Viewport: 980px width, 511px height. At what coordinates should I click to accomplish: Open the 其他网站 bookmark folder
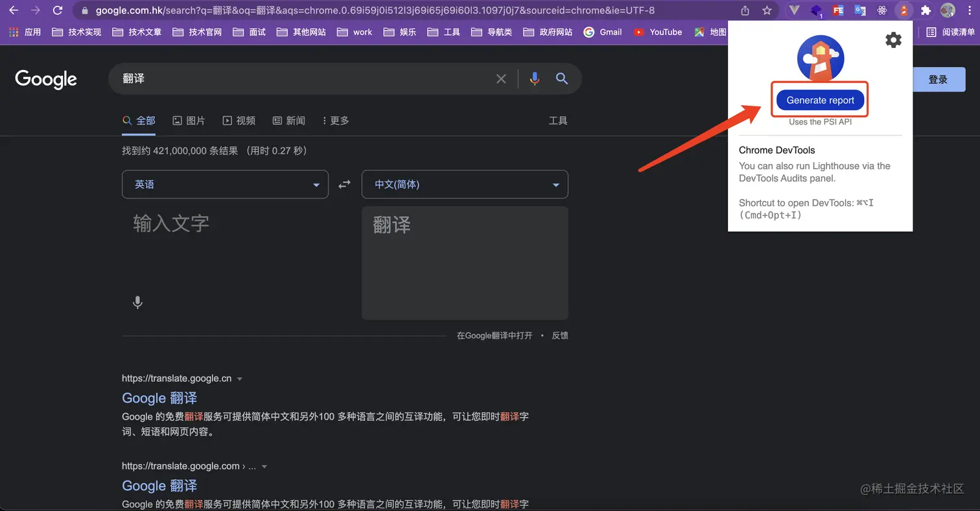click(301, 32)
